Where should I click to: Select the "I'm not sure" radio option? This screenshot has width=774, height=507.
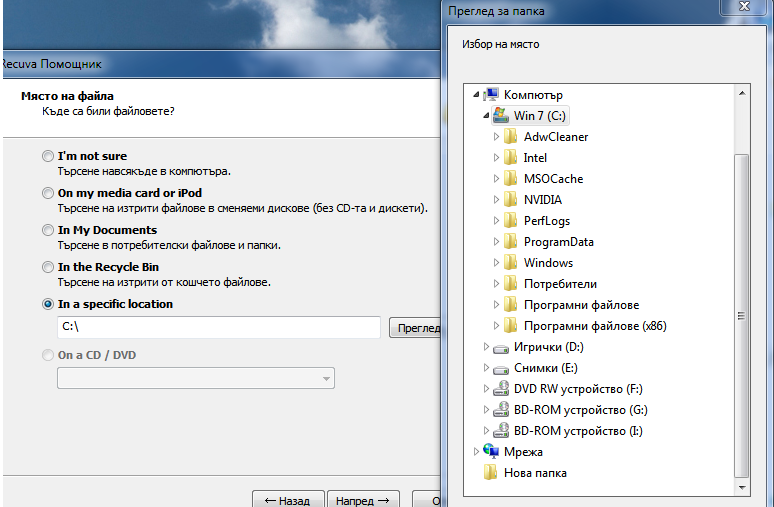point(47,156)
